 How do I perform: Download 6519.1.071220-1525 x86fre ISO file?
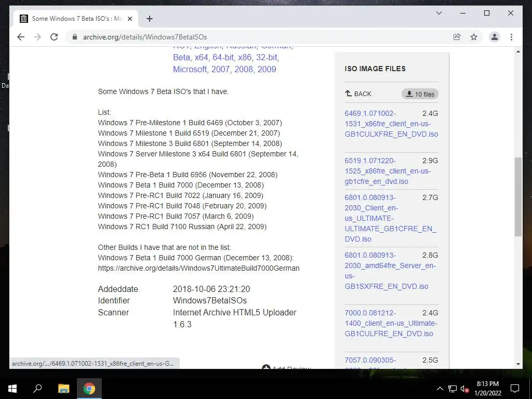click(388, 170)
